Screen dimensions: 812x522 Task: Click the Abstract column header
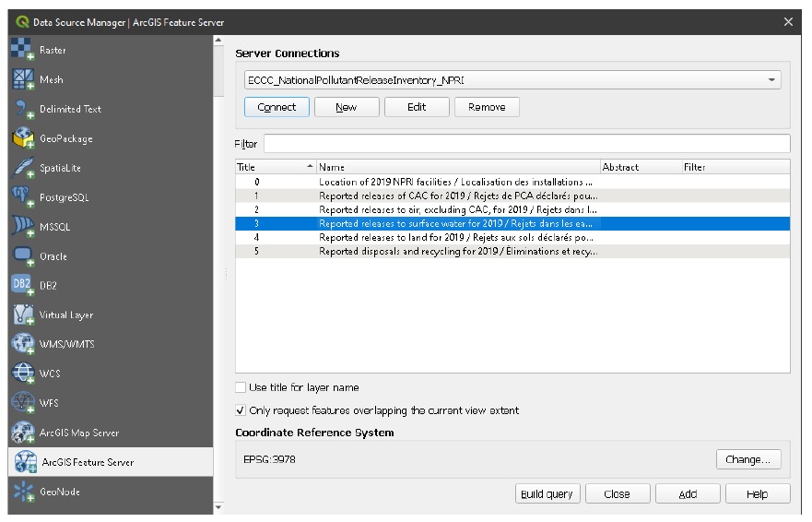tap(640, 167)
